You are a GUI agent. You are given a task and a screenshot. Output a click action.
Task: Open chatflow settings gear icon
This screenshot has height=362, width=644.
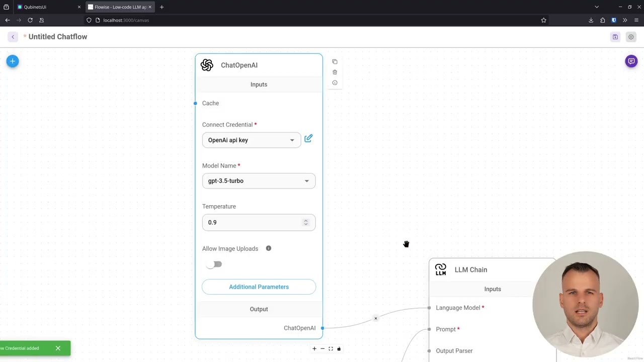[x=631, y=37]
